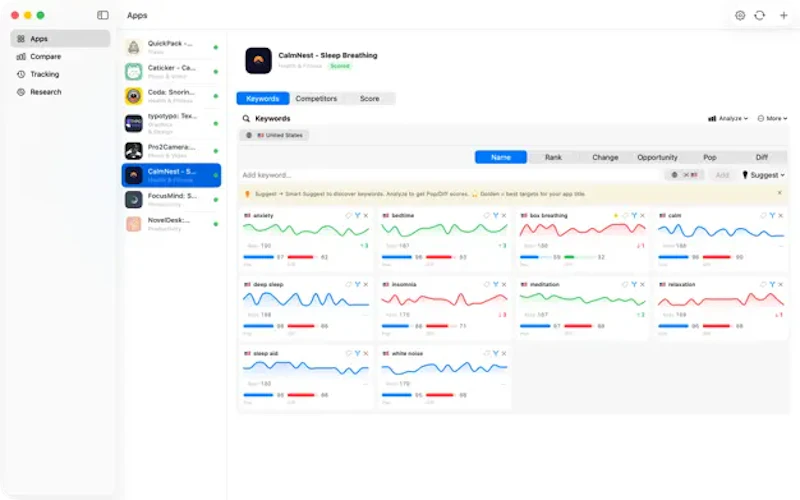Sort keywords by Rank
The width and height of the screenshot is (800, 500).
(x=553, y=157)
